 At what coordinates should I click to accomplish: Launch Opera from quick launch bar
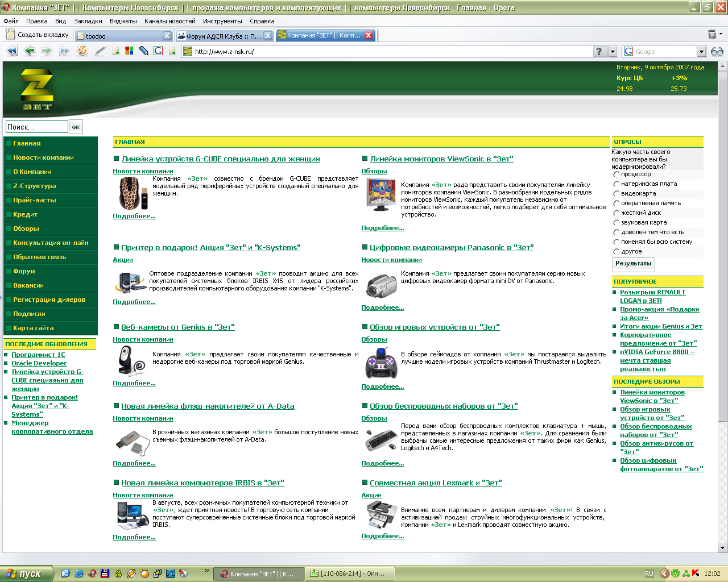[x=92, y=573]
